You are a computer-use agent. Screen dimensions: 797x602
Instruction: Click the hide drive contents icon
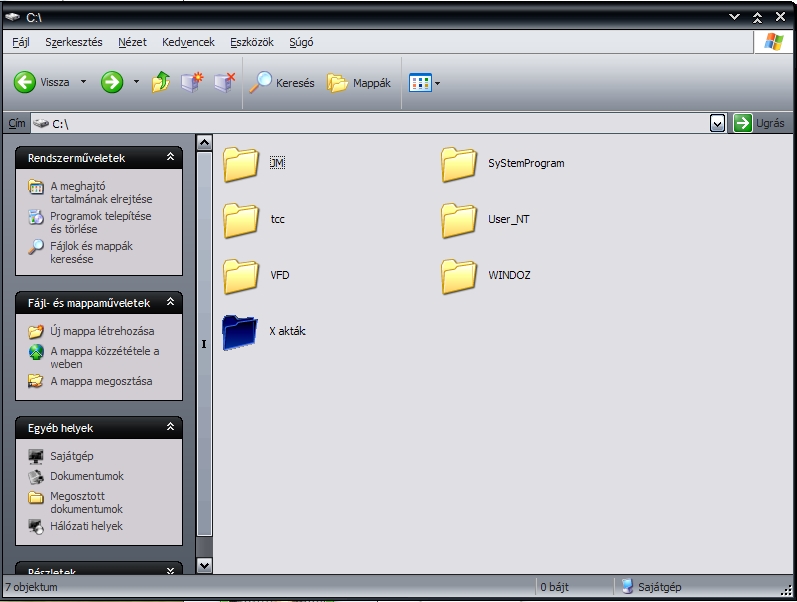point(36,187)
